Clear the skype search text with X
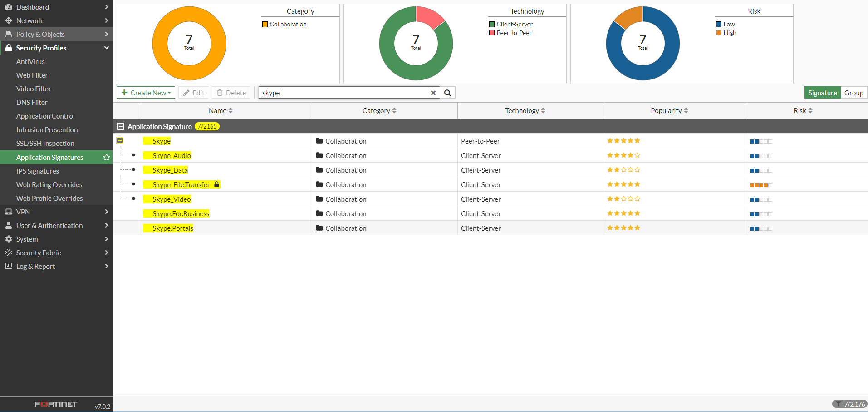Viewport: 868px width, 412px height. click(x=433, y=93)
